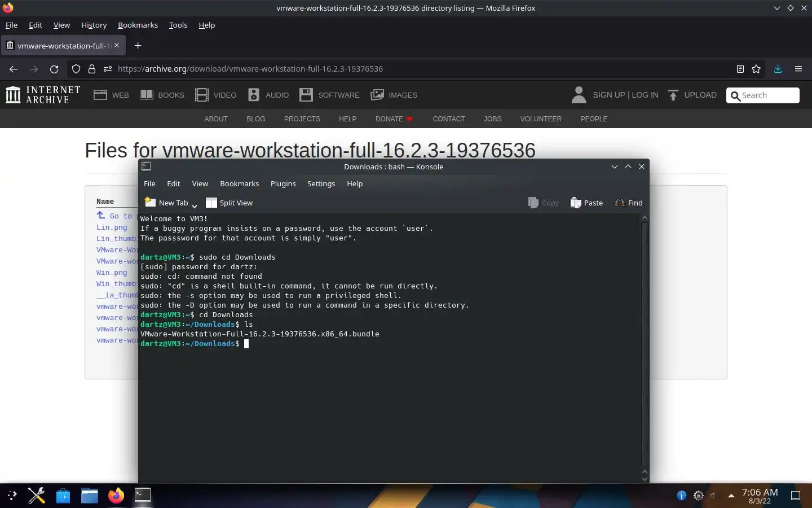Click the DONATE link
812x508 pixels.
pyautogui.click(x=394, y=119)
